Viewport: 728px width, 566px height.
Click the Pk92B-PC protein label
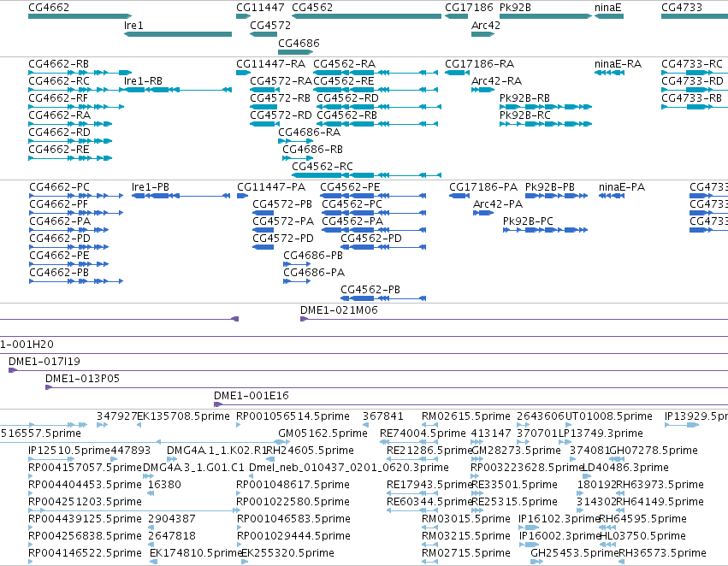tap(529, 221)
